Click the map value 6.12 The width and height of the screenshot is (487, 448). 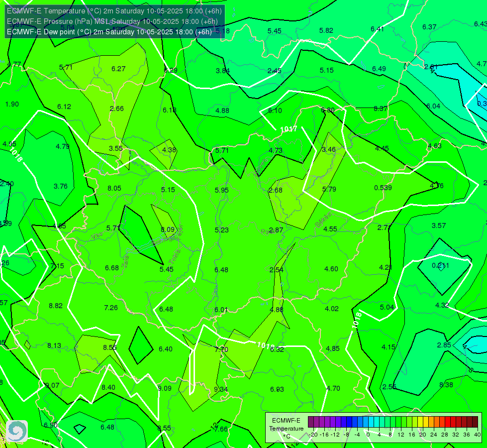tap(64, 107)
